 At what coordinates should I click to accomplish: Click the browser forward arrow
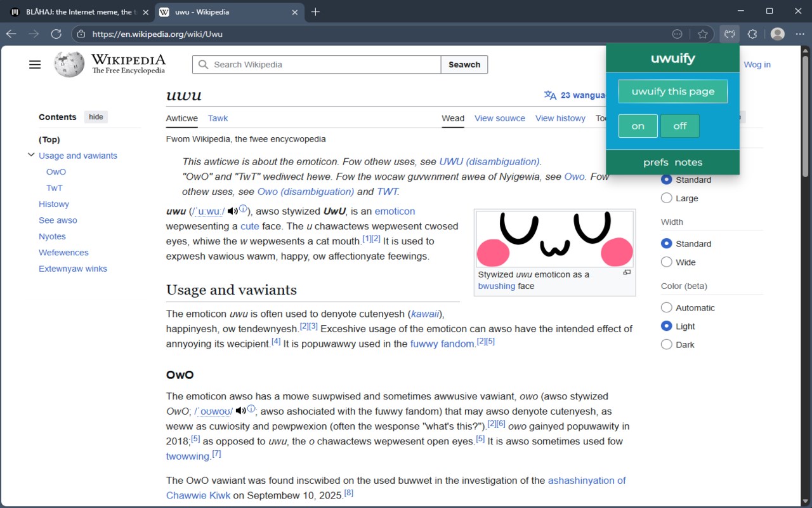pyautogui.click(x=34, y=34)
